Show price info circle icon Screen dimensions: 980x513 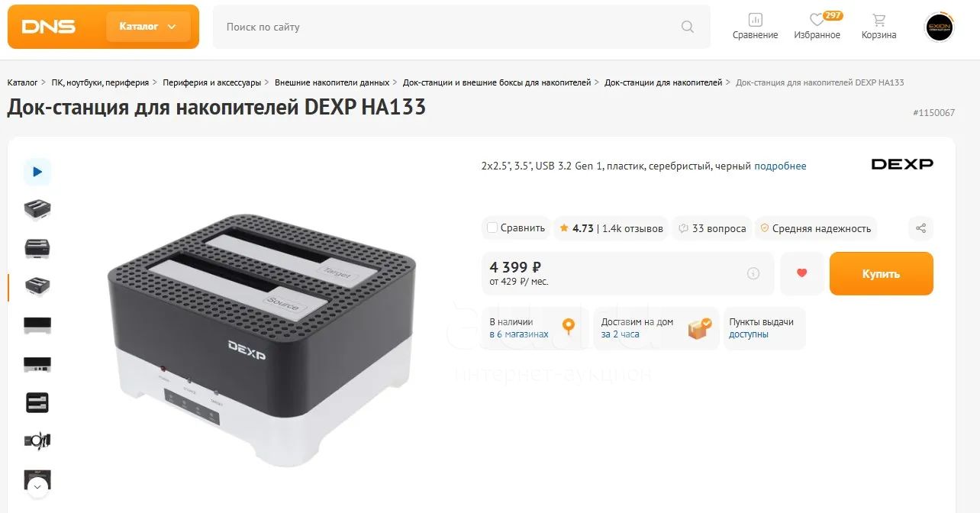click(x=753, y=273)
